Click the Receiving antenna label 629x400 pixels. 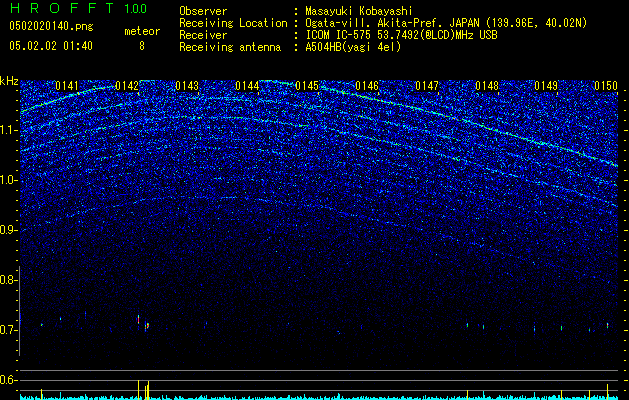click(230, 47)
